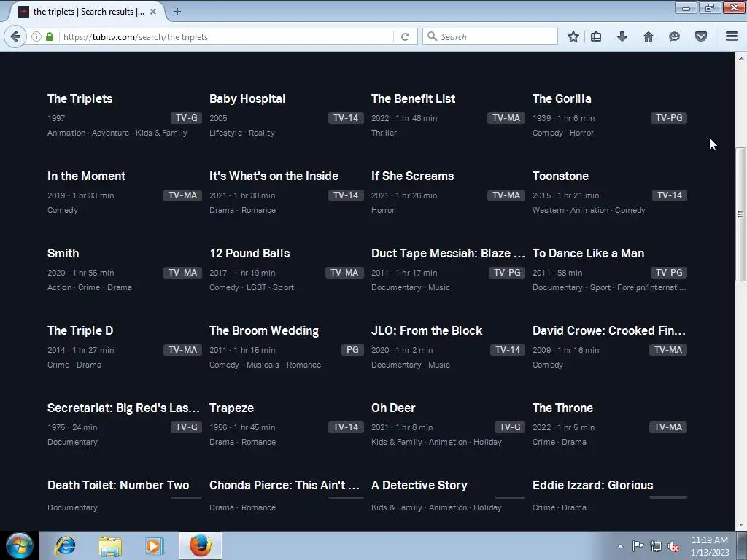Open 'The Throne' title
747x560 pixels.
(x=562, y=408)
